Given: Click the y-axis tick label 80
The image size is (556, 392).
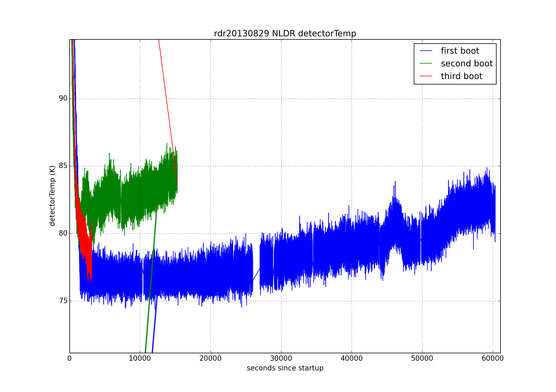Looking at the screenshot, I should coord(63,233).
